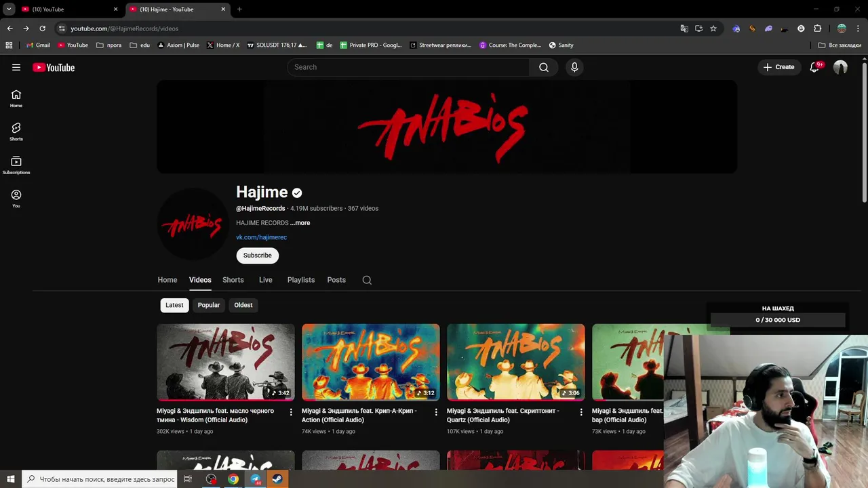Click the Chrome address bar URL
The image size is (868, 488).
(x=124, y=28)
